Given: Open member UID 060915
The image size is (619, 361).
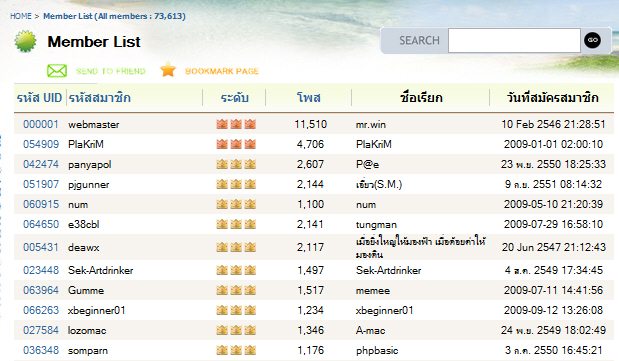Looking at the screenshot, I should (x=41, y=204).
